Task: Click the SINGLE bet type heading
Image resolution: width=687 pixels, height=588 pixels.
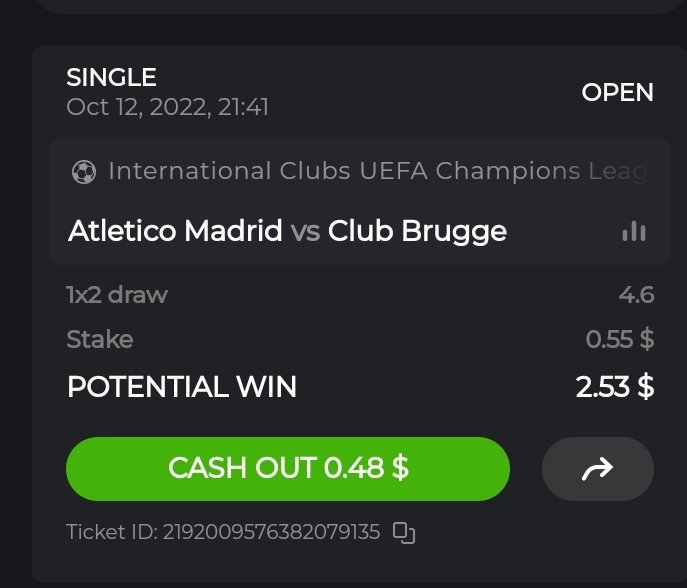Action: tap(111, 77)
